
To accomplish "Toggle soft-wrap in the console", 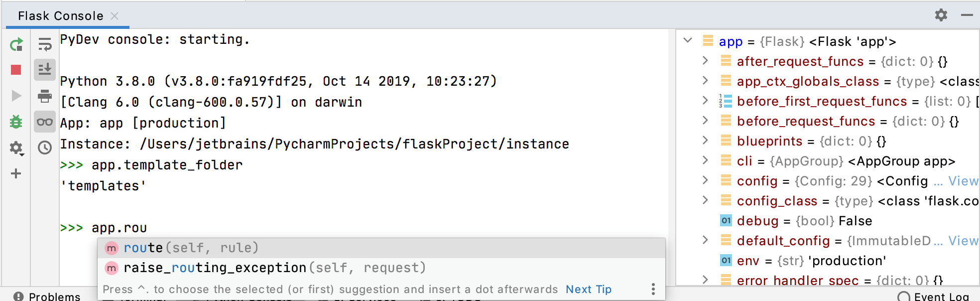I will (45, 44).
